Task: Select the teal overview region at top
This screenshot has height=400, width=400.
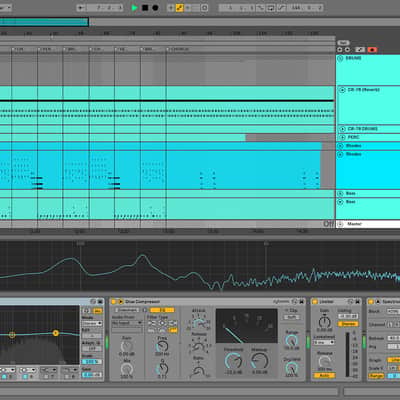Action: click(44, 22)
